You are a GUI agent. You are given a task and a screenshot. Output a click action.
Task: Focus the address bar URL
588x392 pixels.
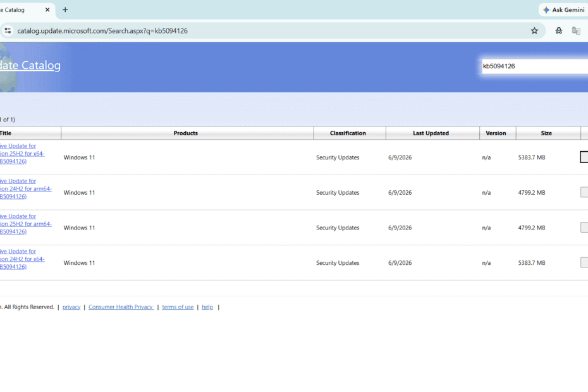pyautogui.click(x=102, y=31)
